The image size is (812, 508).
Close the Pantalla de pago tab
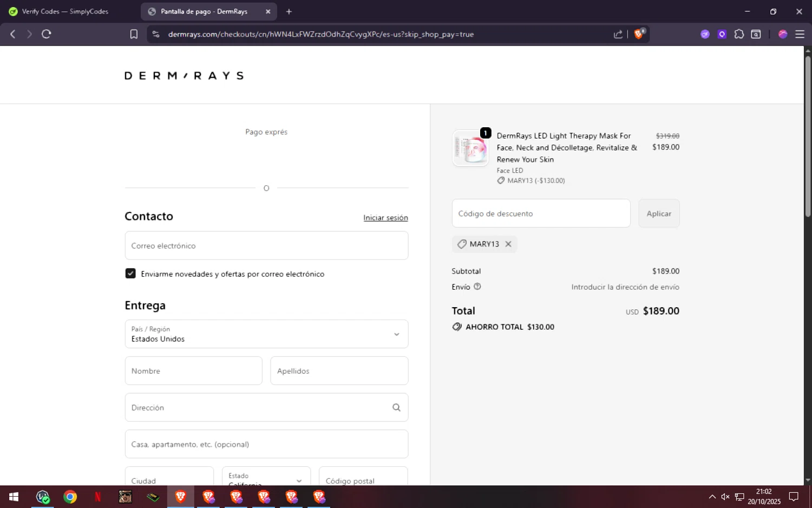(x=268, y=11)
